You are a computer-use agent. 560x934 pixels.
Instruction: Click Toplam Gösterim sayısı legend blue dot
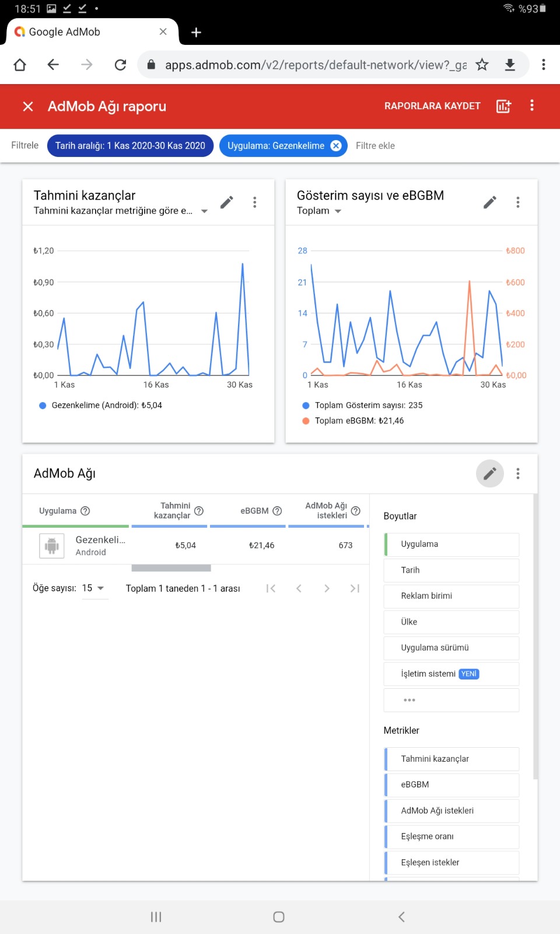306,406
